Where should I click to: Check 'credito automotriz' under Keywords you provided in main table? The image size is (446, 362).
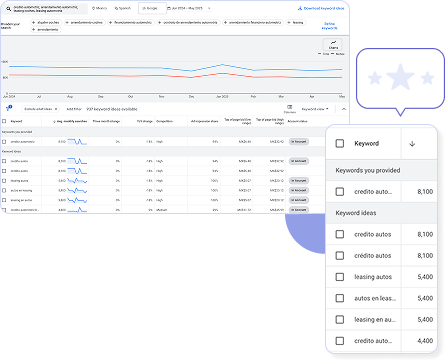click(4, 142)
